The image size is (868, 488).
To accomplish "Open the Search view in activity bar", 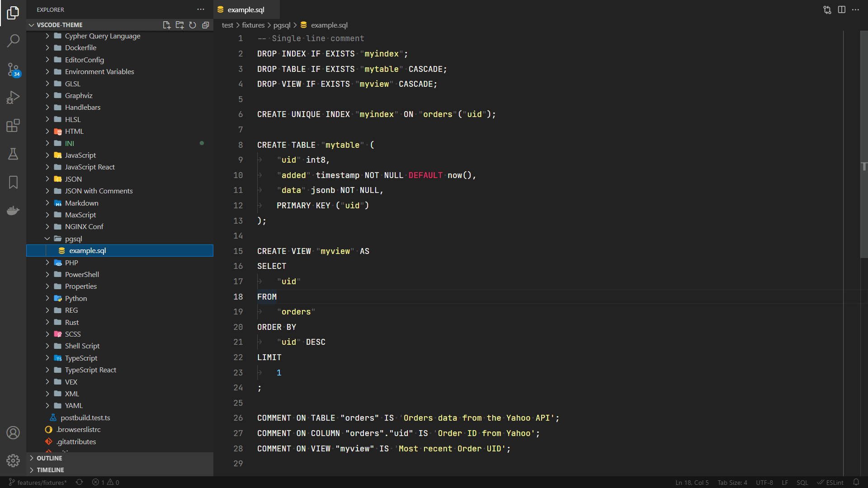I will click(x=13, y=41).
